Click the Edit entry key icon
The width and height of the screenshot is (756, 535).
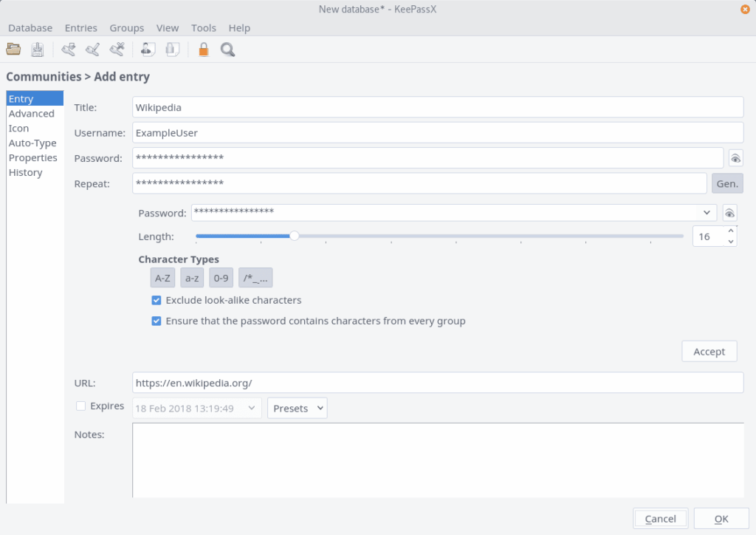tap(92, 50)
